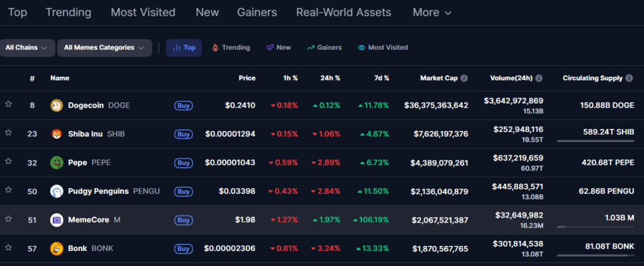Viewport: 644px width, 266px height.
Task: Click Bonk market cap $1,870,567,765
Action: pos(439,249)
